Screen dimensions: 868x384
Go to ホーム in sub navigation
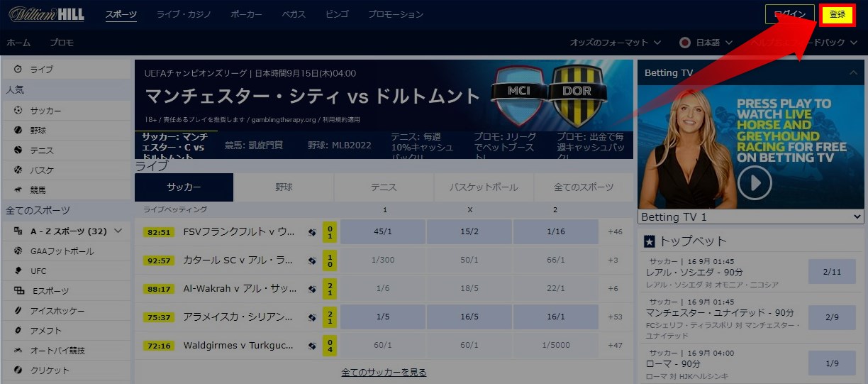18,43
